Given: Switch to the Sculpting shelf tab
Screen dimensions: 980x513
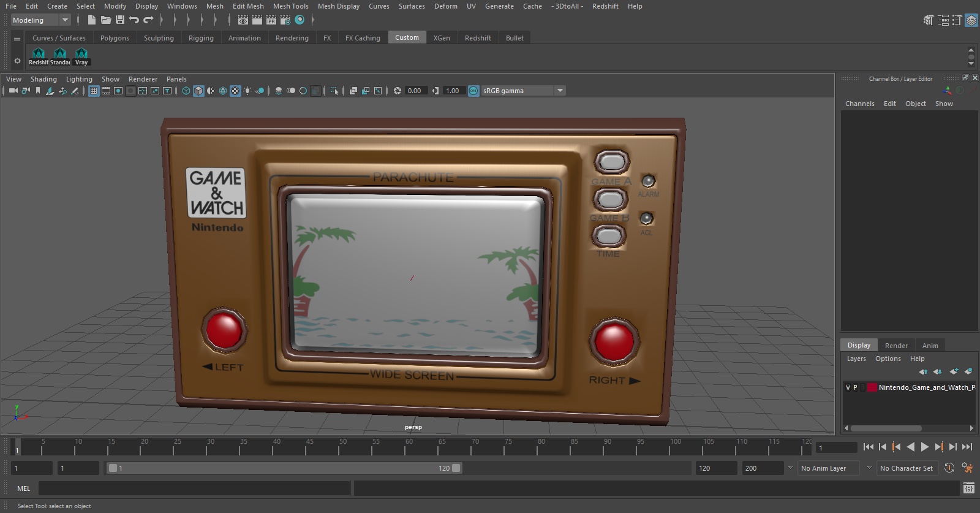Looking at the screenshot, I should tap(159, 38).
